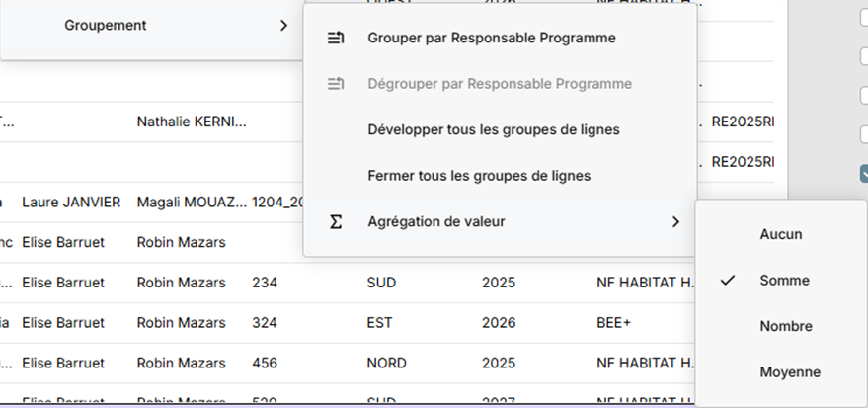Select the BEE+ table cell
The height and width of the screenshot is (408, 868).
(x=613, y=323)
